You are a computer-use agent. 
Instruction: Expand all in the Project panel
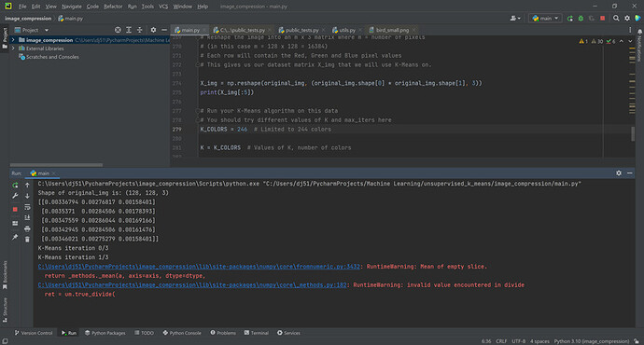pos(129,30)
